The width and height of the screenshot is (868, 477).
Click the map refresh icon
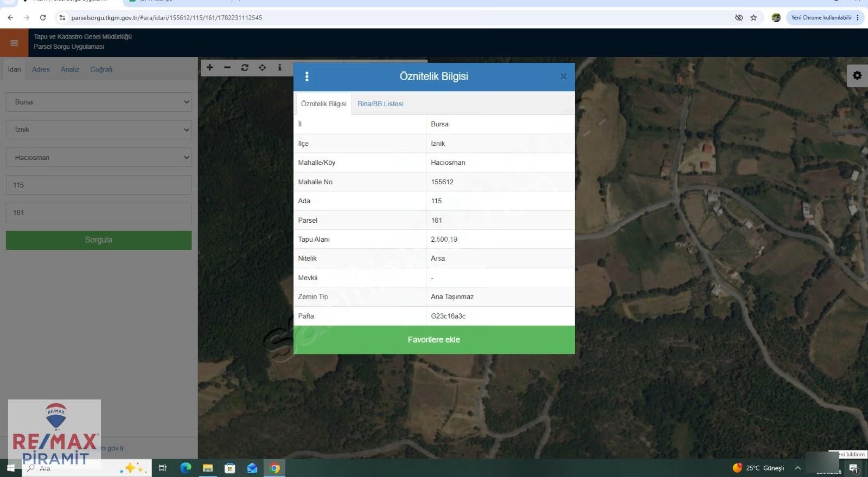click(x=245, y=68)
